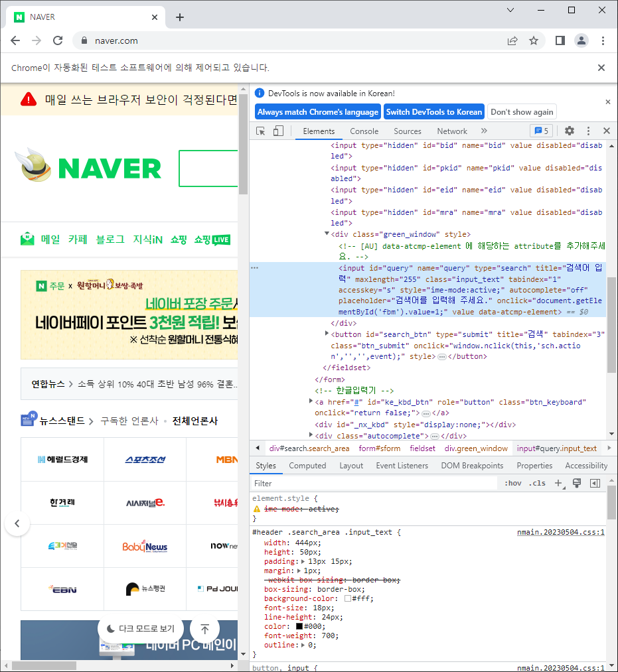Click the 카페 link
The width and height of the screenshot is (618, 672).
pyautogui.click(x=78, y=239)
